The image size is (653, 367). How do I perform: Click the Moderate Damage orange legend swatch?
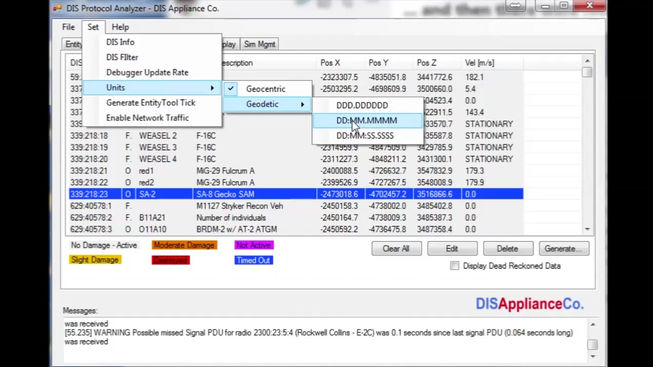click(184, 245)
